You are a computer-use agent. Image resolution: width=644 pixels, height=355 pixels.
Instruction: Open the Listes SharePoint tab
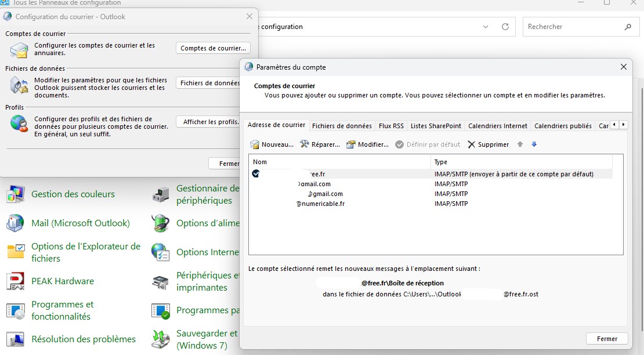point(436,125)
